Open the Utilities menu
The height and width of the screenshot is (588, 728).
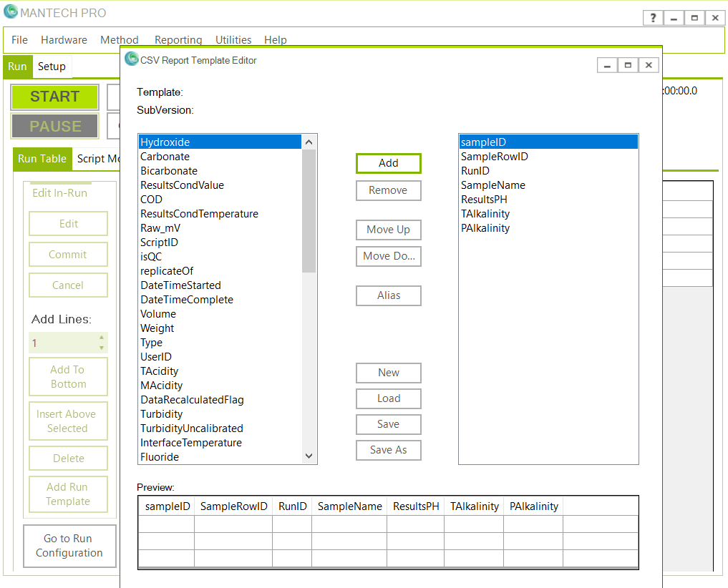(233, 40)
